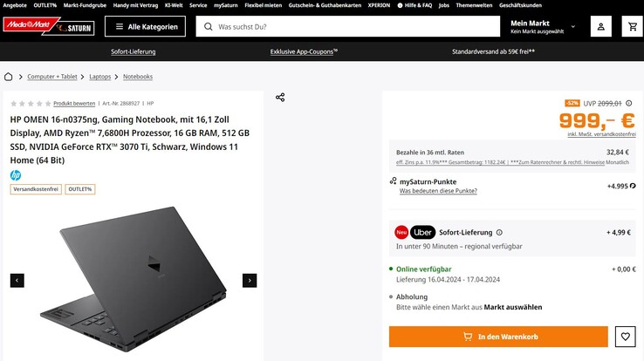Click the user account icon
644x361 pixels.
pyautogui.click(x=600, y=26)
